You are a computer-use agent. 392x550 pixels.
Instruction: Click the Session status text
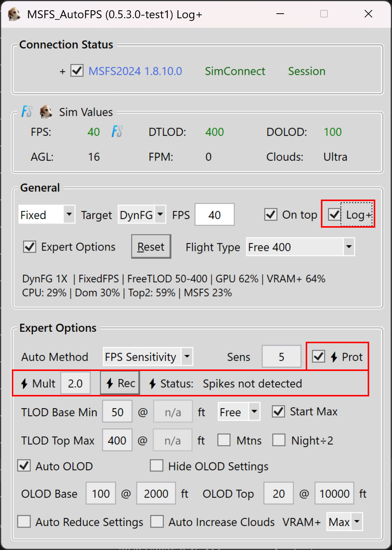307,71
